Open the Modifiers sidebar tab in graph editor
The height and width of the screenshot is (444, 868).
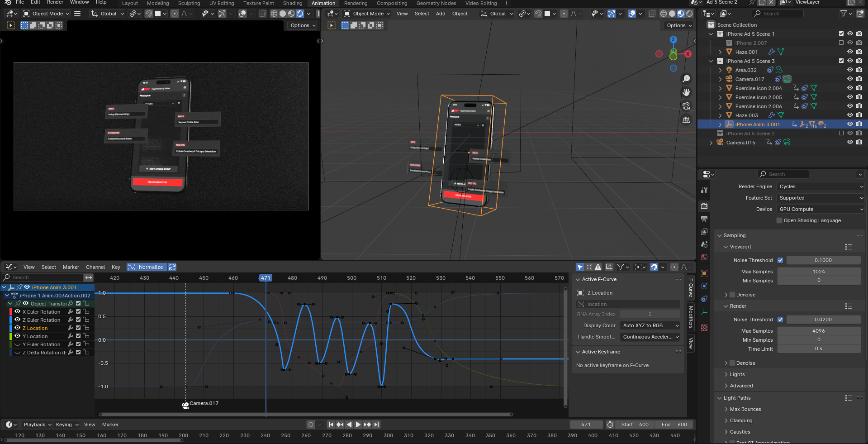691,317
